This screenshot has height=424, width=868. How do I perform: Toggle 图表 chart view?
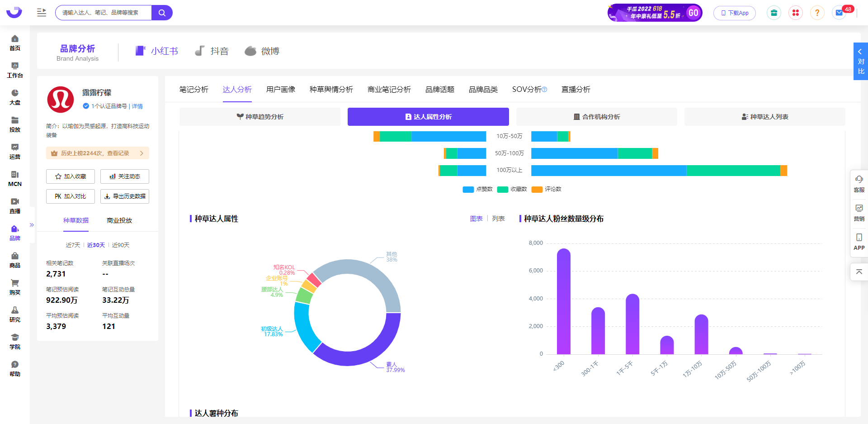476,219
